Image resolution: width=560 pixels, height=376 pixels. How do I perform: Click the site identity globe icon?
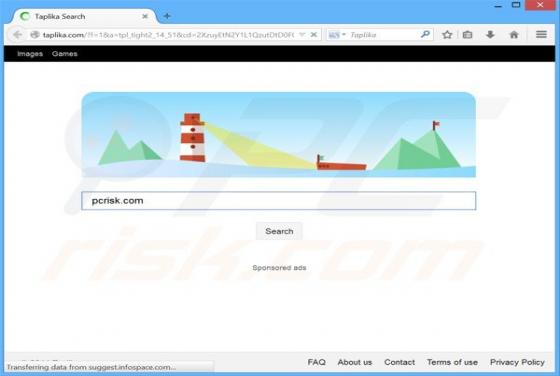[35, 35]
